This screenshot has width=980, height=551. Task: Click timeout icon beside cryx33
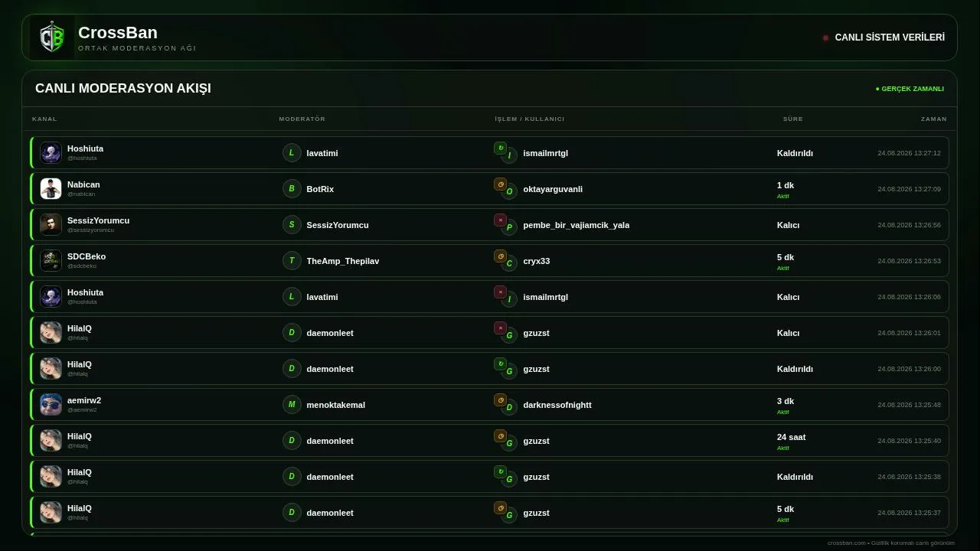point(500,256)
